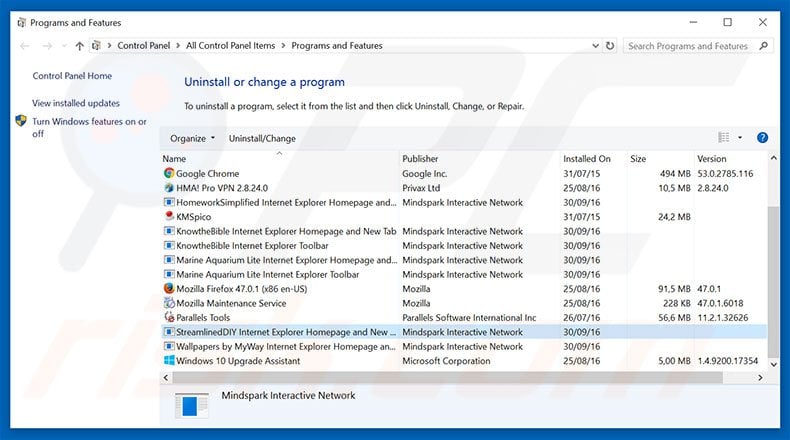Click the Marine Aquarium Lite Homepage icon
Image resolution: width=790 pixels, height=440 pixels.
169,260
